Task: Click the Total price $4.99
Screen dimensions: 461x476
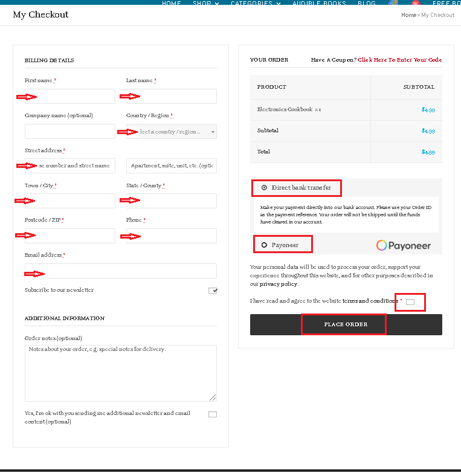Action: click(428, 152)
